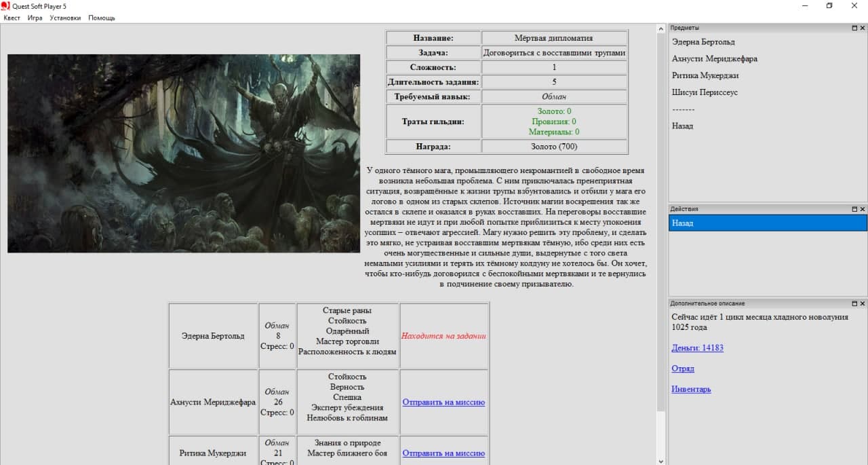This screenshot has height=465, width=868.
Task: Click the 'Награда:' row label
Action: click(433, 146)
